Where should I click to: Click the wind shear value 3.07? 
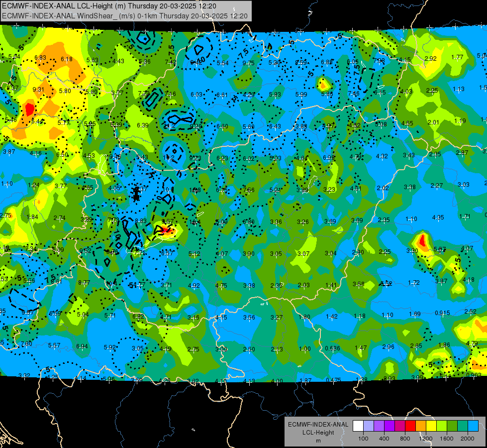(303, 254)
